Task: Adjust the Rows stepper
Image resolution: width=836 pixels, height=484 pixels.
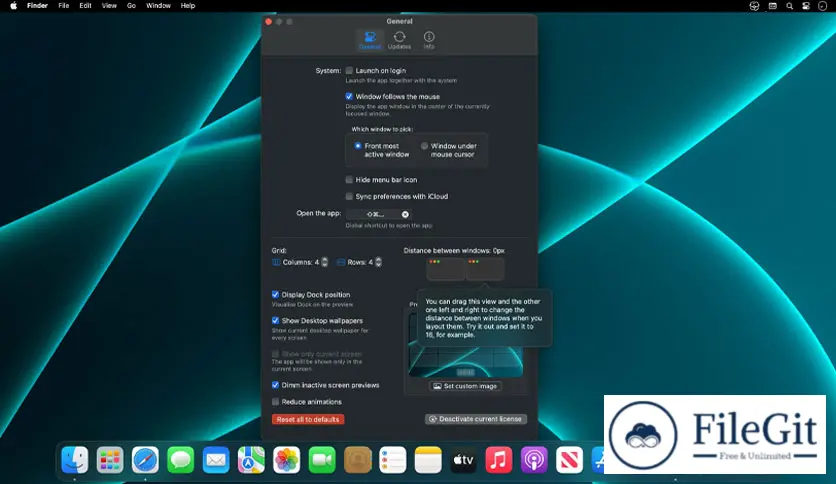Action: pos(379,262)
